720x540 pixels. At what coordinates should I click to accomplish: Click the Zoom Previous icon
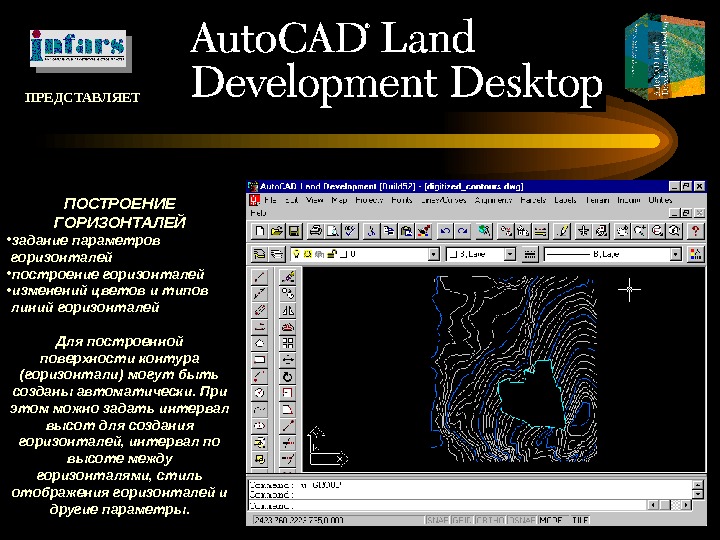(674, 231)
